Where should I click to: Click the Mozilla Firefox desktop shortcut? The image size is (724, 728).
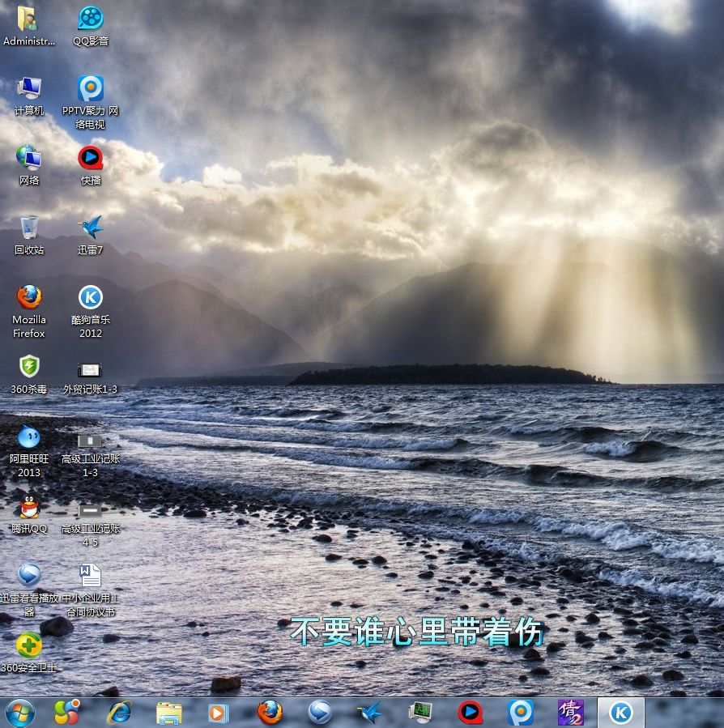tap(29, 311)
